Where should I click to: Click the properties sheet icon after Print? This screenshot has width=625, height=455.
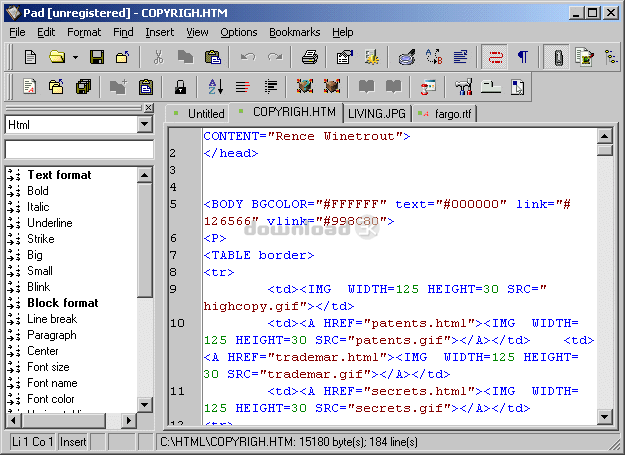(x=345, y=57)
